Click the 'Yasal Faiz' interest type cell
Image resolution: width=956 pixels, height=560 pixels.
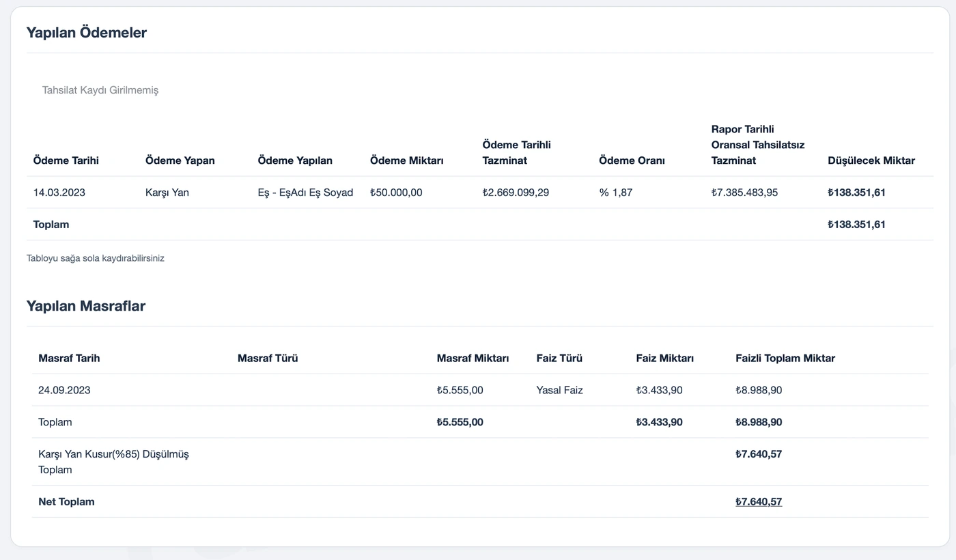point(560,390)
